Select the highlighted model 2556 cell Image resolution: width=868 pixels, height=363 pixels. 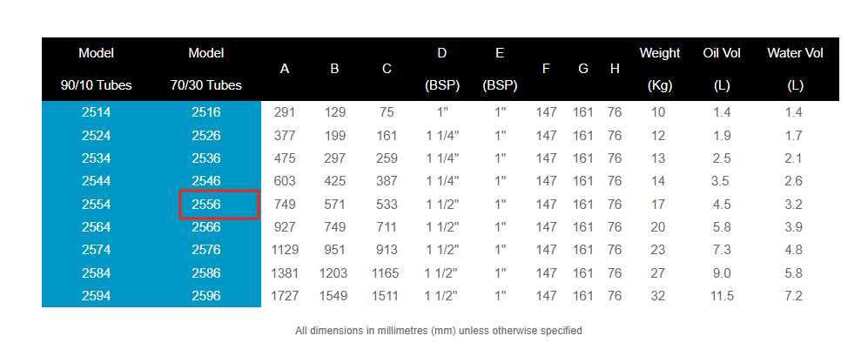[x=219, y=205]
